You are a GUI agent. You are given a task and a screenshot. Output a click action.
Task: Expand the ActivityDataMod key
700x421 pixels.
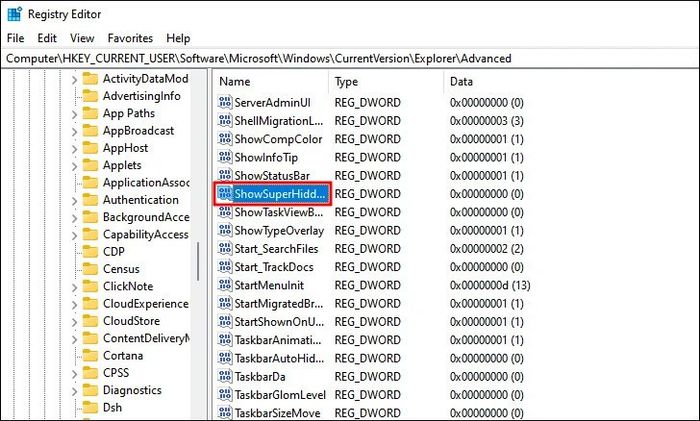point(75,80)
